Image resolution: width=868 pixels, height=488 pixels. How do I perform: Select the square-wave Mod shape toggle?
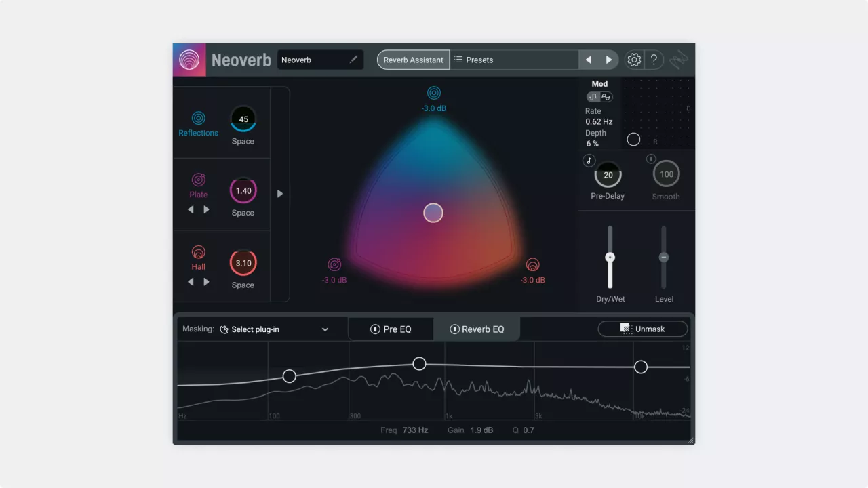(593, 97)
